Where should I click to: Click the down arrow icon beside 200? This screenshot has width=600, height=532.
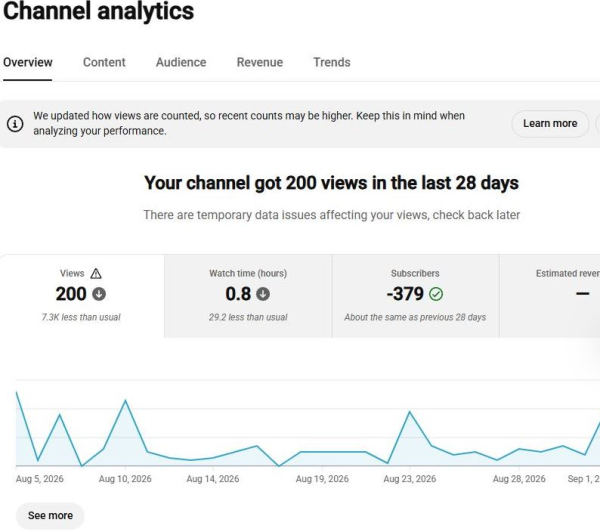(x=99, y=294)
